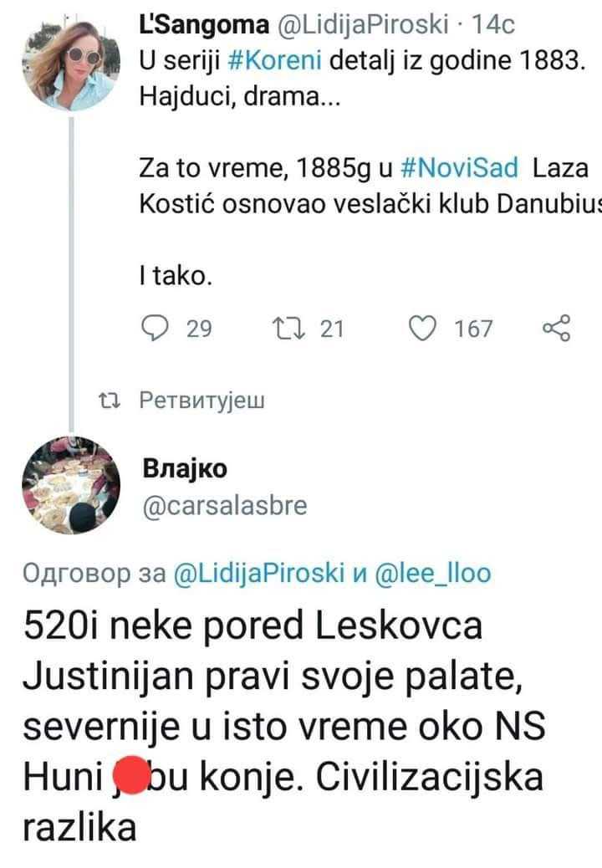The height and width of the screenshot is (868, 602).
Task: Open the share icon on the tweet
Action: point(556,328)
